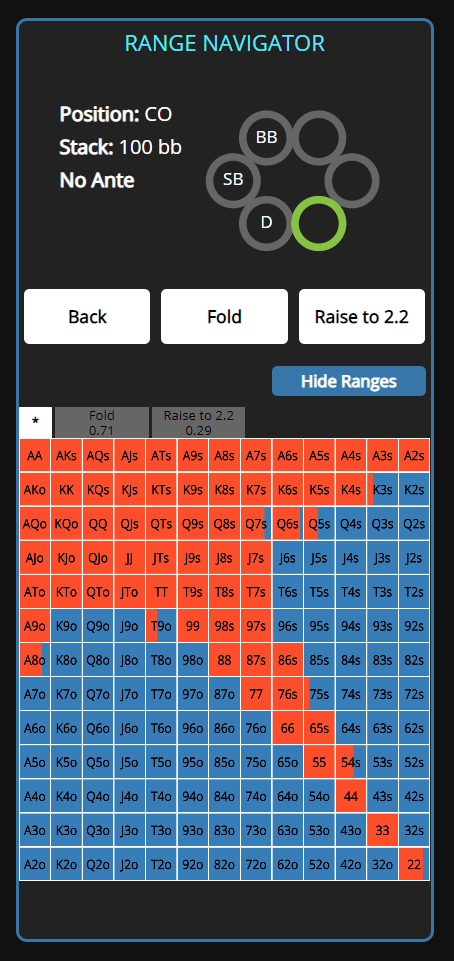
Task: Go back with the Back button
Action: click(x=87, y=316)
